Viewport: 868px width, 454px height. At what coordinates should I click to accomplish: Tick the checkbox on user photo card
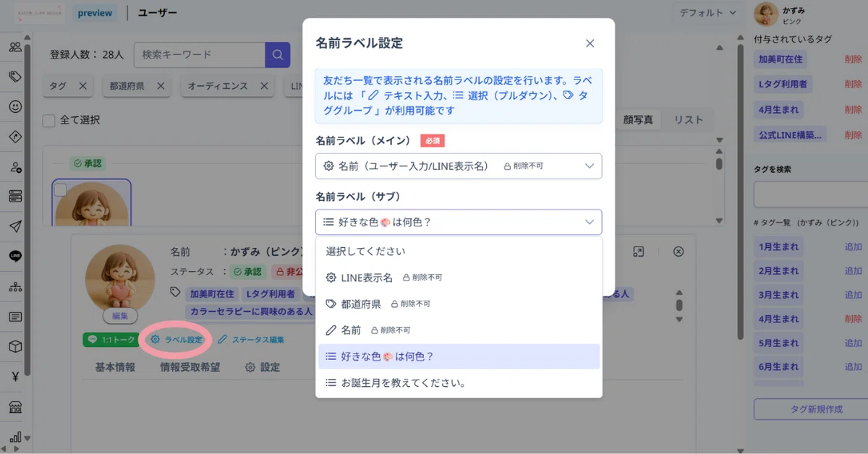pyautogui.click(x=61, y=189)
